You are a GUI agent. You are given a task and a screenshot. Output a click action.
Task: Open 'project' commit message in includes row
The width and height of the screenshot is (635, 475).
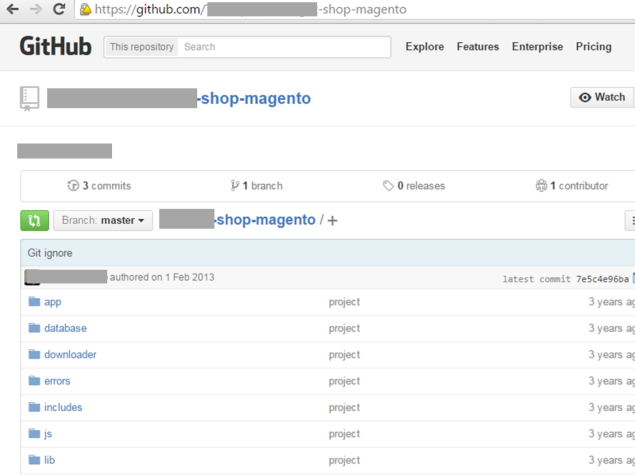[344, 407]
